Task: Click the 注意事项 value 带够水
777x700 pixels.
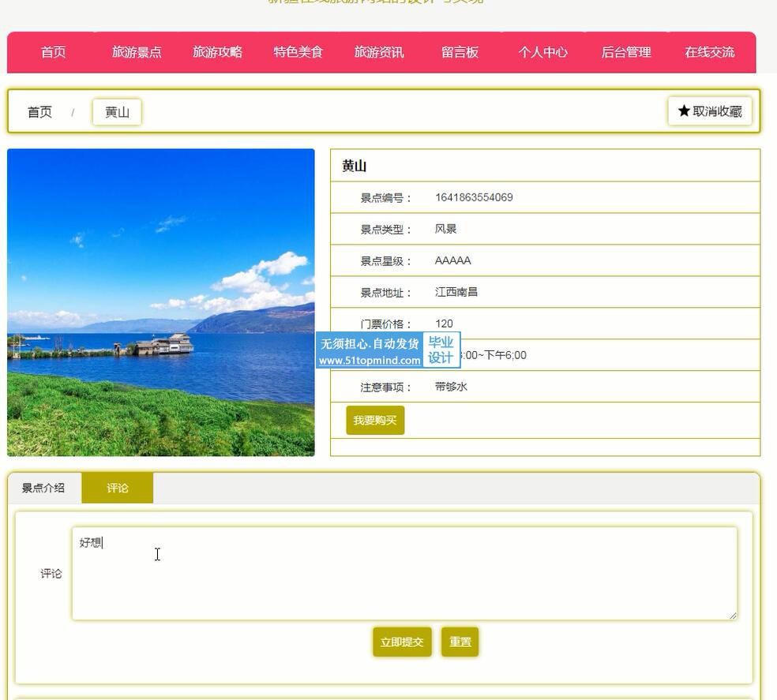Action: coord(451,387)
